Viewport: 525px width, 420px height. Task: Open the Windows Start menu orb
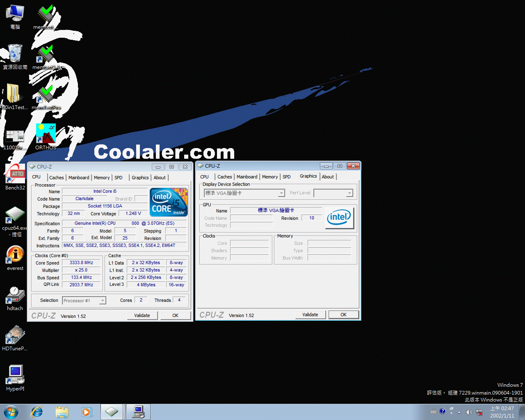(x=11, y=412)
